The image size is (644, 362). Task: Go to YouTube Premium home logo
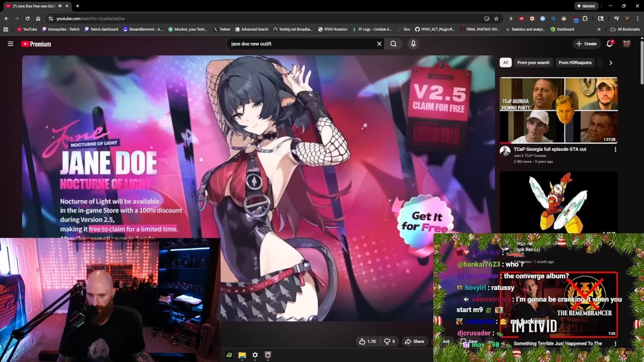pyautogui.click(x=36, y=44)
